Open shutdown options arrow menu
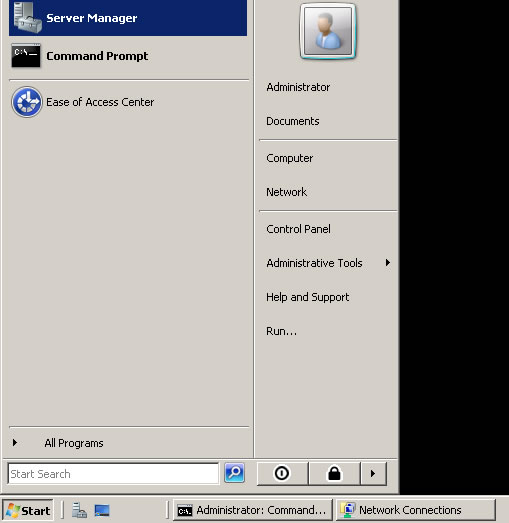509x523 pixels. point(373,473)
